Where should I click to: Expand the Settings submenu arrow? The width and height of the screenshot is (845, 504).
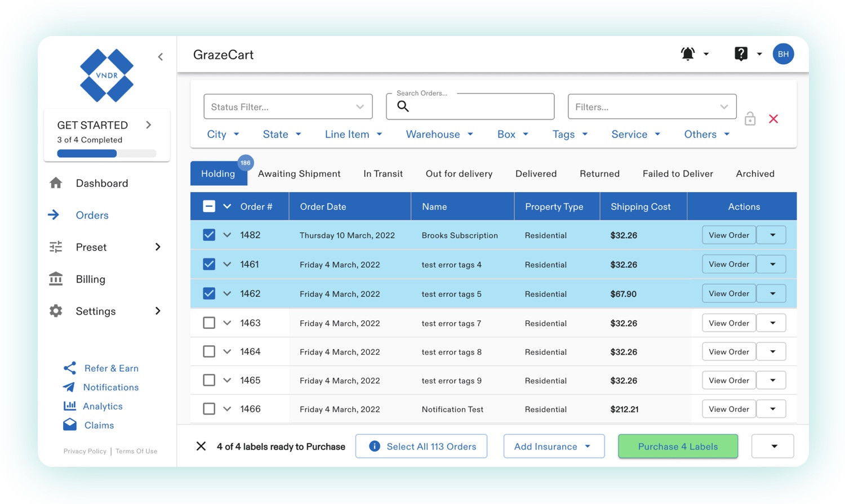click(x=158, y=311)
